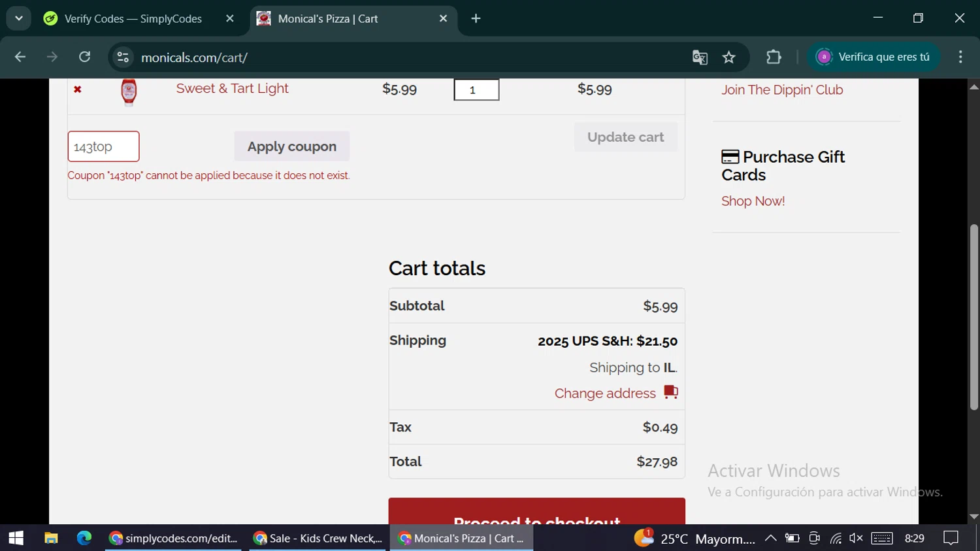Remove Sweet & Tart Light with red X
The image size is (980, 551).
click(77, 90)
